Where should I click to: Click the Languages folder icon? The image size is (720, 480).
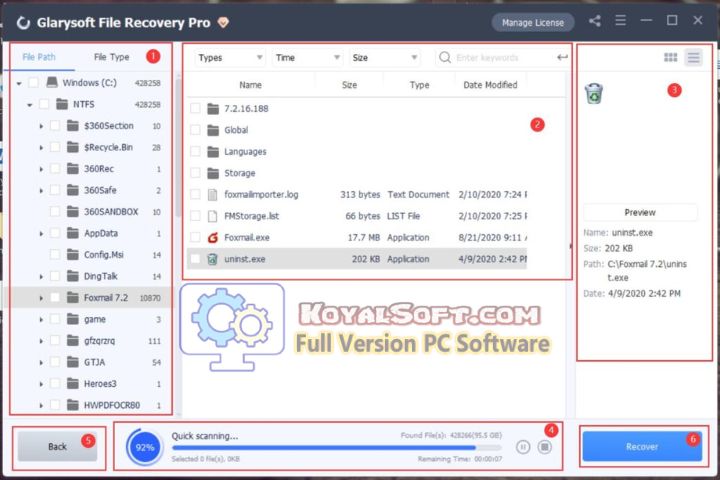tap(213, 152)
